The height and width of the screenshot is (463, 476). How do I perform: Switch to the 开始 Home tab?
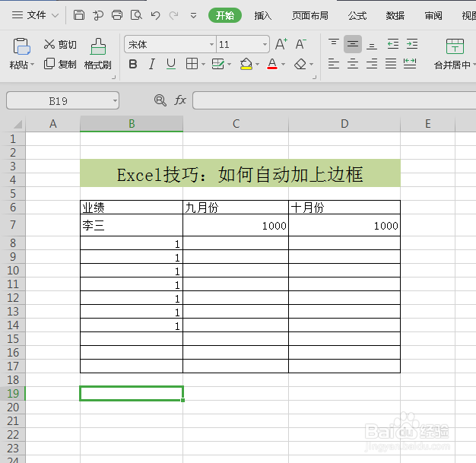pyautogui.click(x=225, y=15)
